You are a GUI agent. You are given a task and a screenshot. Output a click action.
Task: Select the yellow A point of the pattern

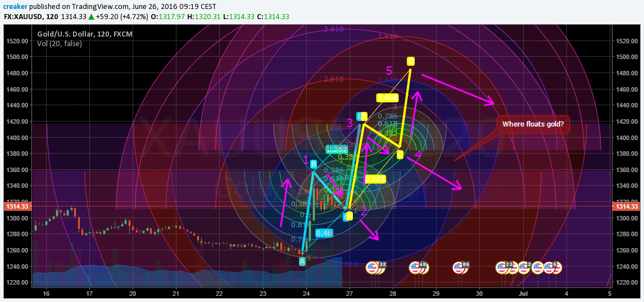[x=349, y=216]
